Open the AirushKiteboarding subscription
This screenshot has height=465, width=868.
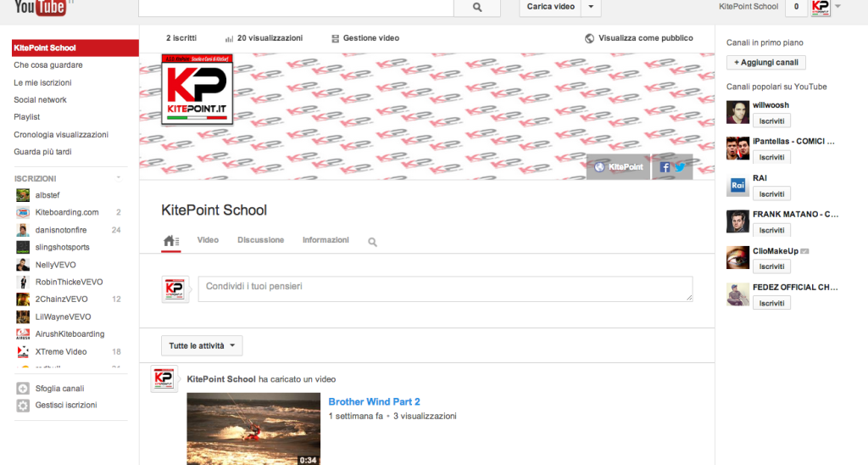pos(70,334)
